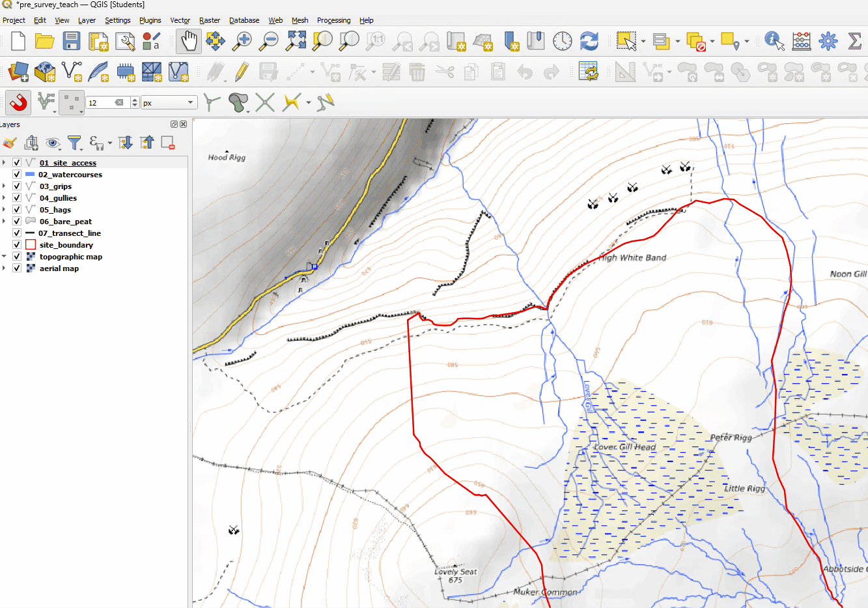Hide the site_boundary layer via checkbox

coord(17,245)
